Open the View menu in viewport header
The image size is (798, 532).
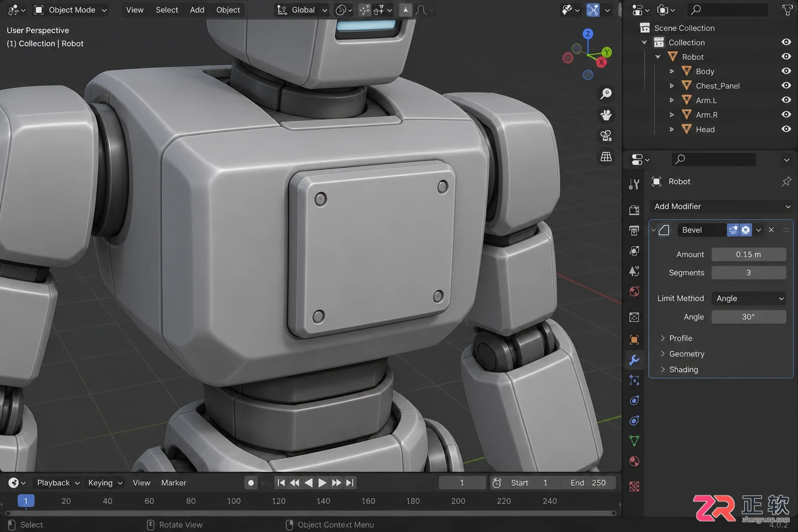(x=135, y=10)
